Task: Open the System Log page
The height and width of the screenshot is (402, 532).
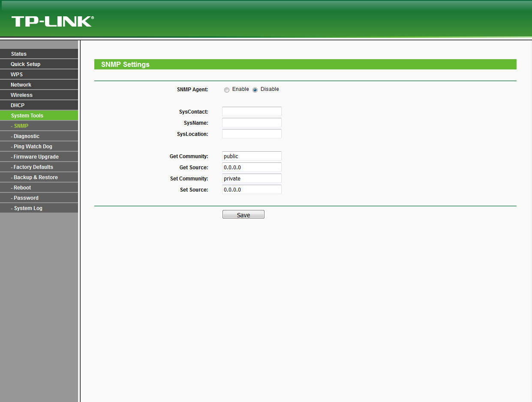Action: click(x=39, y=208)
